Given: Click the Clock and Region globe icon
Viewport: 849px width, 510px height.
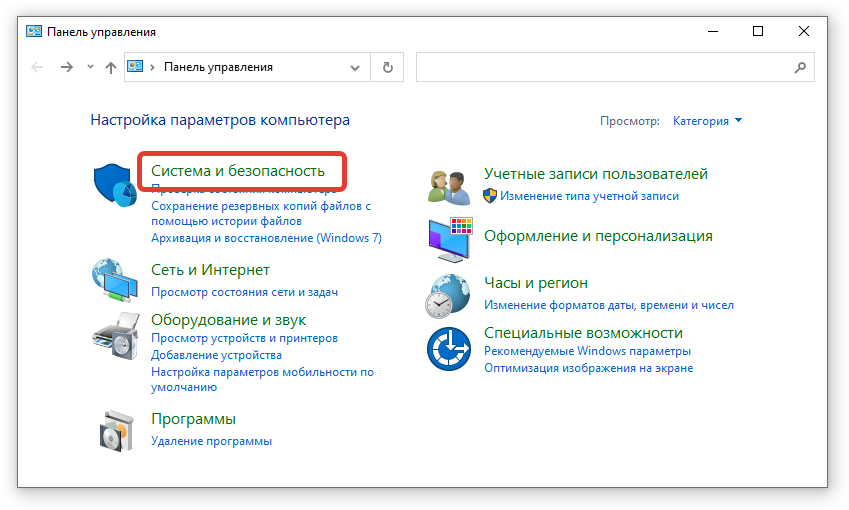Looking at the screenshot, I should click(449, 294).
